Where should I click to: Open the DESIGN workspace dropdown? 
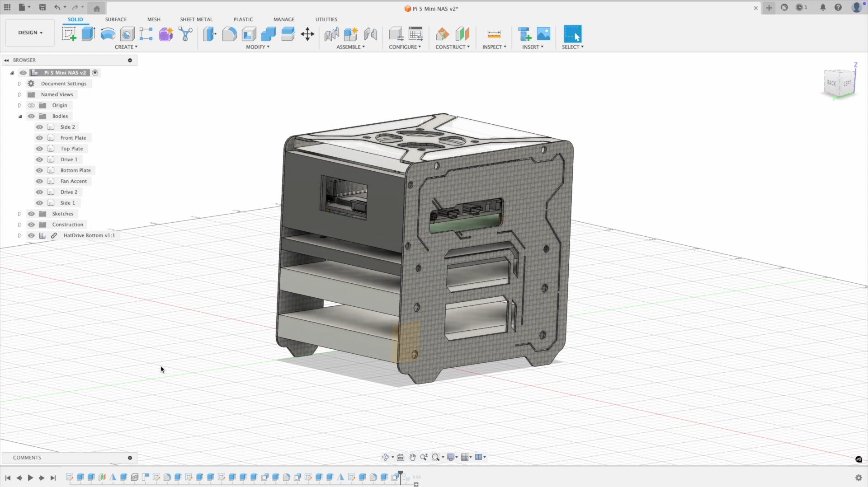pyautogui.click(x=30, y=33)
